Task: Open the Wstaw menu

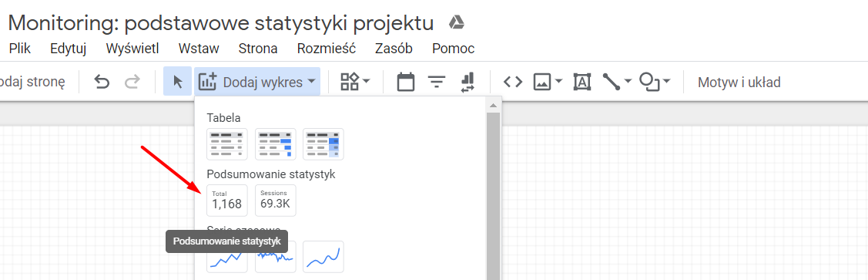Action: click(x=199, y=49)
